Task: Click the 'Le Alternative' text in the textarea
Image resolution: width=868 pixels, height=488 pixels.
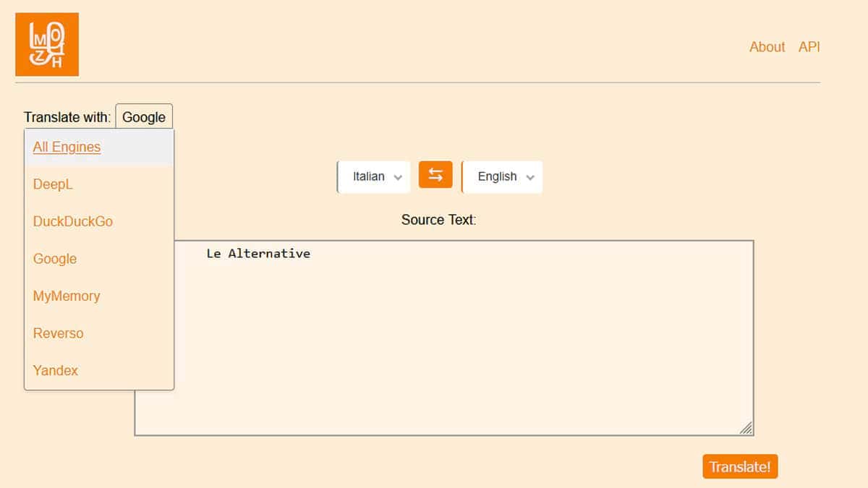Action: coord(258,253)
